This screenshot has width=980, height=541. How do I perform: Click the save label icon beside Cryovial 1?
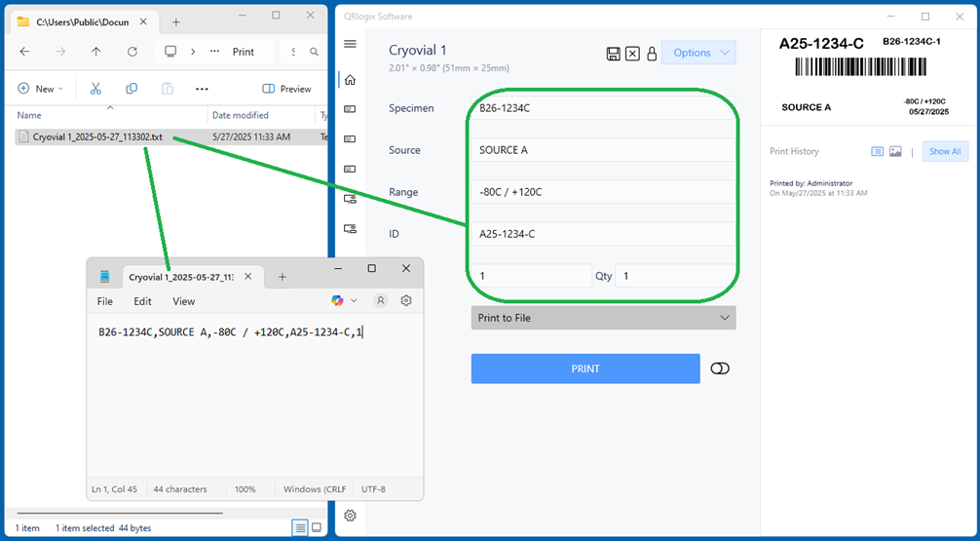click(614, 54)
